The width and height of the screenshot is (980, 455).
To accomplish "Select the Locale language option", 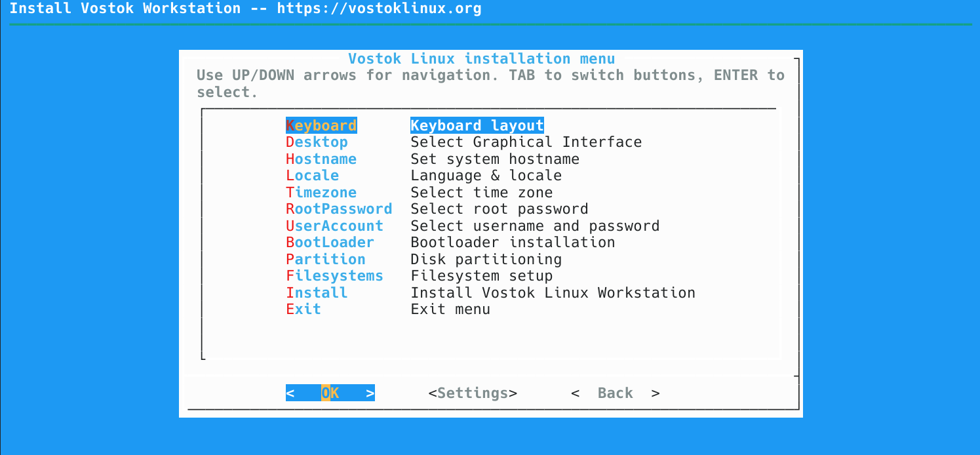I will [312, 175].
